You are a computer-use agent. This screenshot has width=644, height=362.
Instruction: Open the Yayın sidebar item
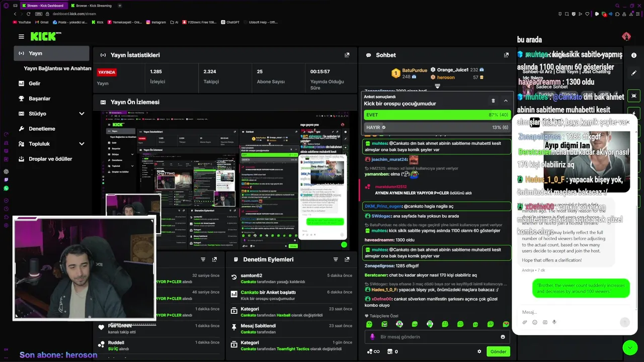click(51, 53)
